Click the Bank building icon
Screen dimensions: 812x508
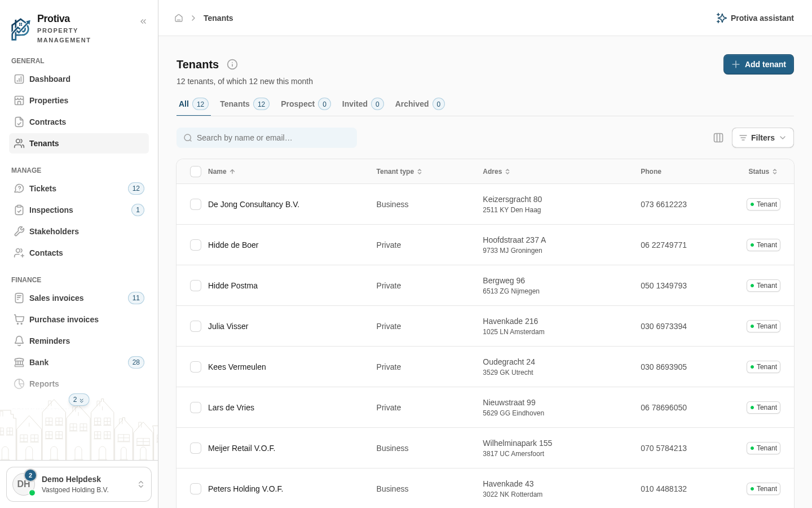point(19,362)
